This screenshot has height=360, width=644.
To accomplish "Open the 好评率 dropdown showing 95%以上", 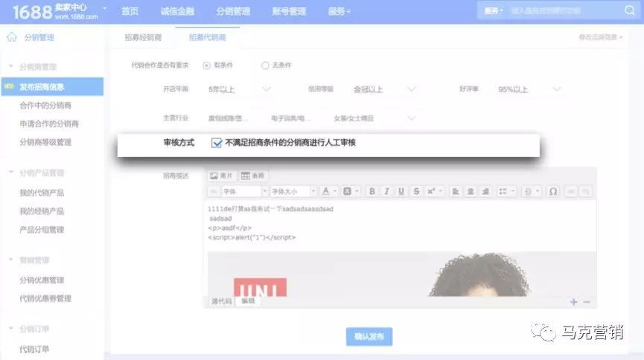I will click(529, 89).
